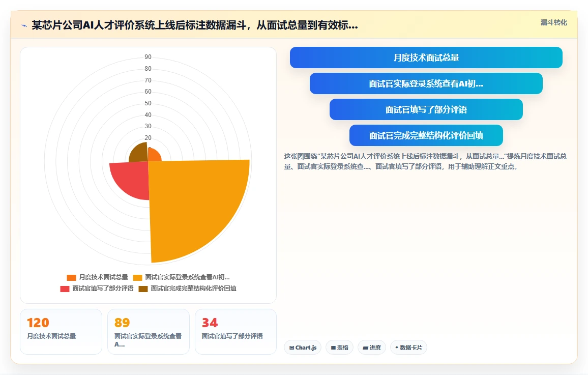Screen dimensions: 588x375
Task: Toggle legend item 面试官实际登录系统查看AI初...
Action: (182, 277)
